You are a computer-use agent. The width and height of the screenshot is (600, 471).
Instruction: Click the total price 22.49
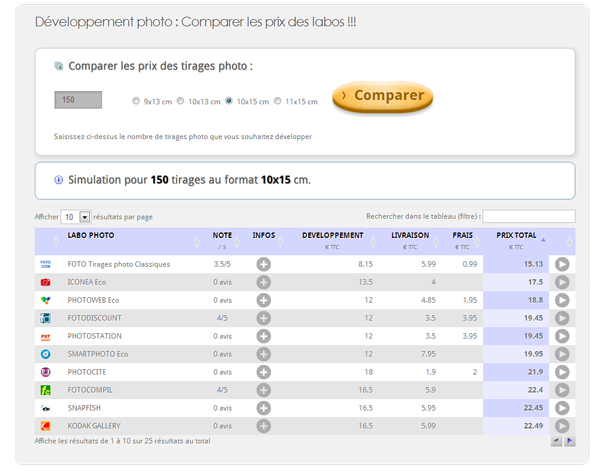click(533, 426)
